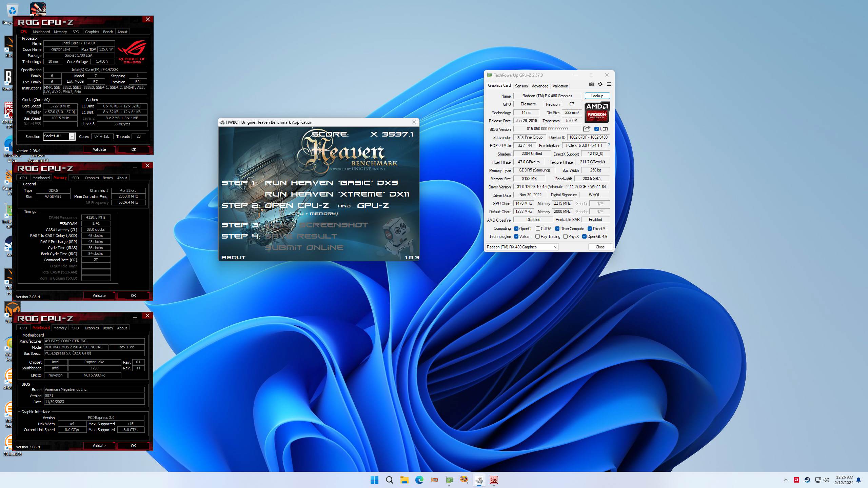This screenshot has height=488, width=868.
Task: Toggle the PhysX checkbox
Action: (x=565, y=237)
